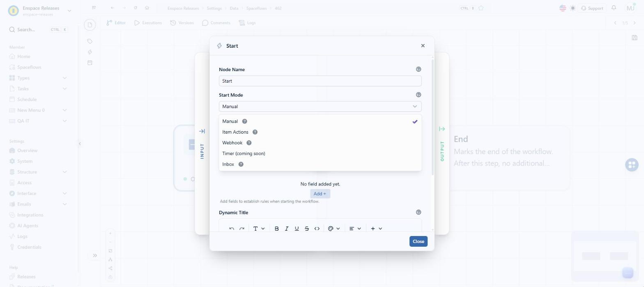Click the save icon on canvas

click(x=635, y=37)
